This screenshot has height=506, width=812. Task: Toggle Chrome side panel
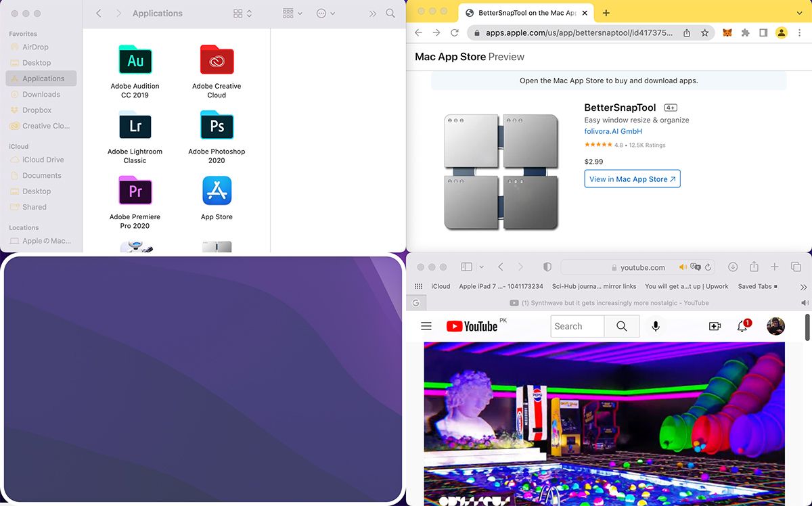(763, 32)
